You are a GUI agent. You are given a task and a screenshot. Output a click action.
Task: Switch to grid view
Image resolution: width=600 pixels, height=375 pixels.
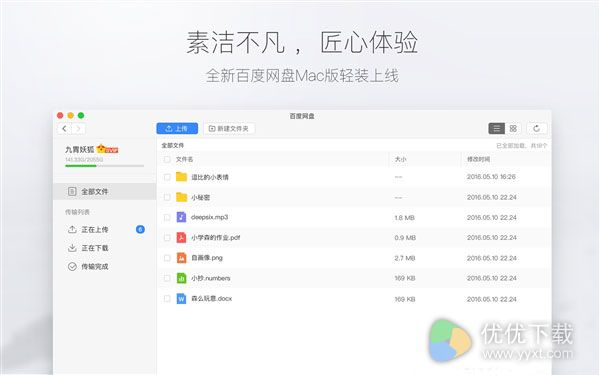coord(514,129)
